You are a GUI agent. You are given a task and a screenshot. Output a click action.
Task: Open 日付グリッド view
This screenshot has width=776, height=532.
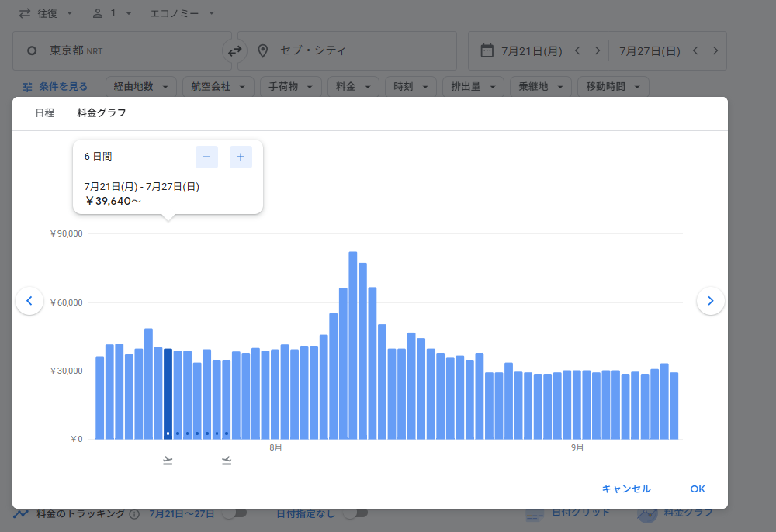568,513
